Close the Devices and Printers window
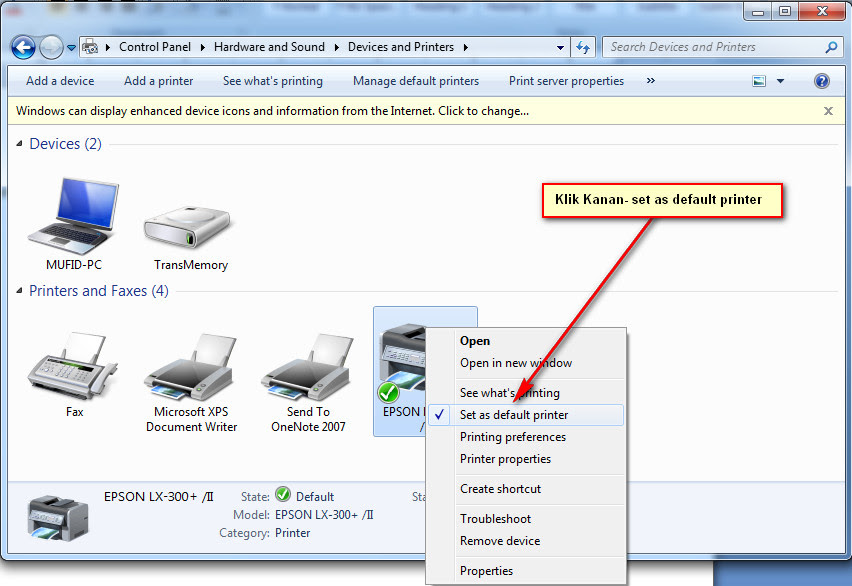The image size is (852, 586). pyautogui.click(x=822, y=11)
